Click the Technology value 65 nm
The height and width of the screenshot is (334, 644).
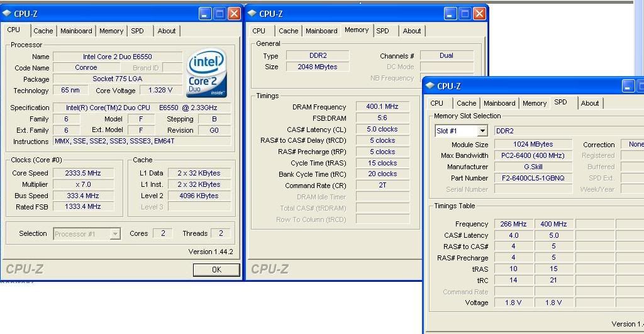tap(70, 91)
